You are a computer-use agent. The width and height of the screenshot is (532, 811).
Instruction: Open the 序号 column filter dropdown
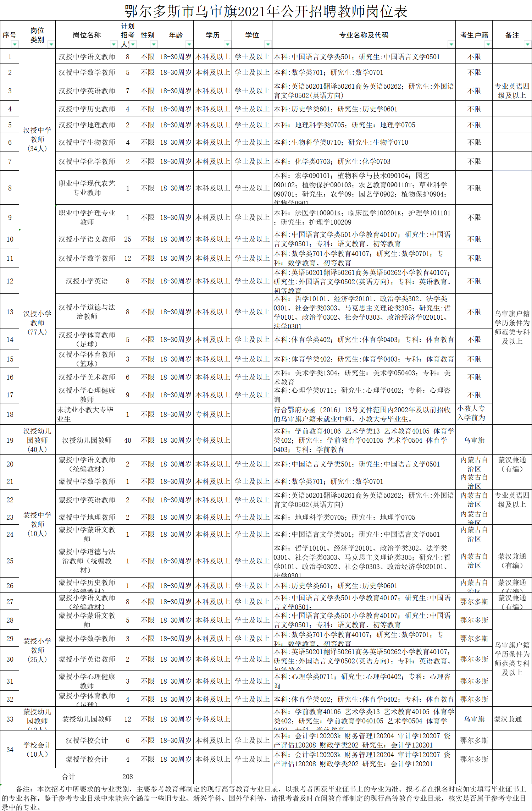[15, 44]
